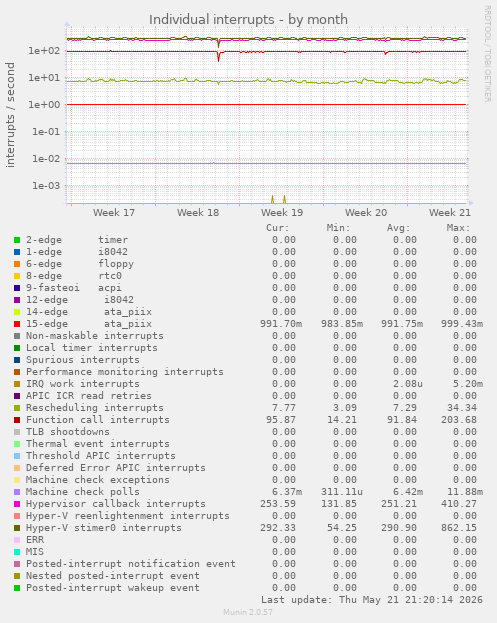
Task: Click the Munin 2.0.57 footer text
Action: coord(248,612)
